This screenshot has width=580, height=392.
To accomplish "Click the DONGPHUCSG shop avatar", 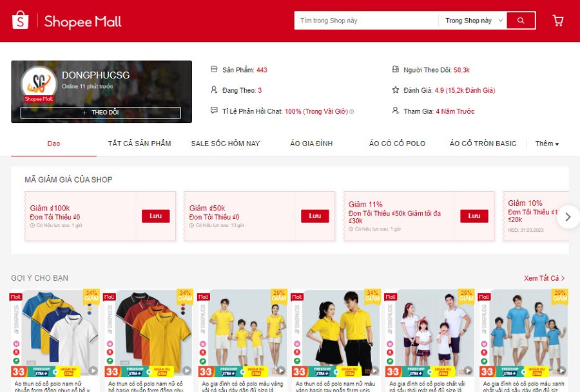I will (38, 84).
